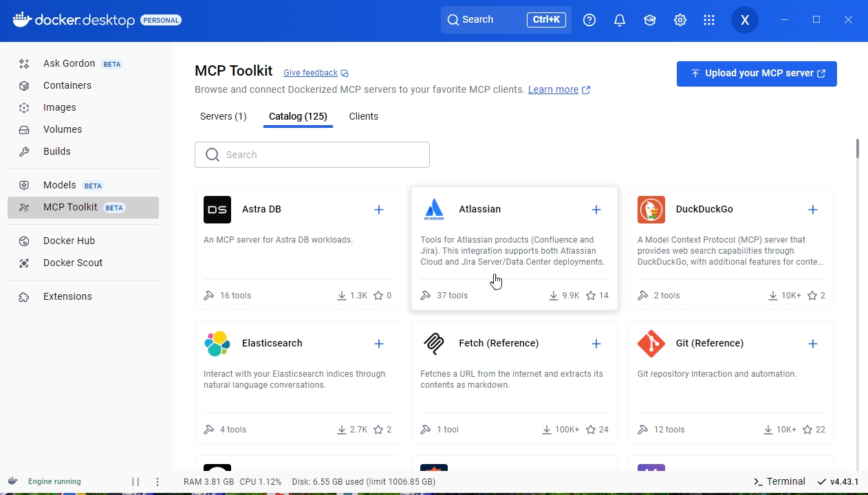Click the Git (Reference) logo
868x495 pixels.
tap(651, 344)
